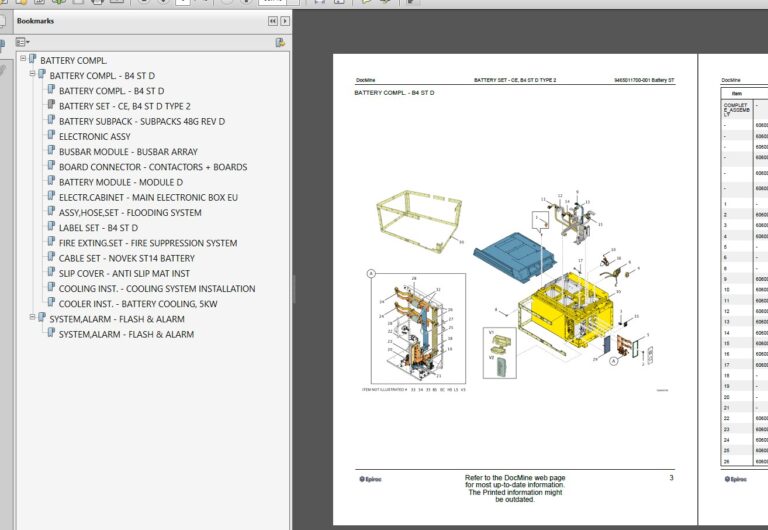Jump to BOARD CONNECTOR - CONTACTORS + BOARDS
Viewport: 768px width, 530px height.
coord(153,167)
